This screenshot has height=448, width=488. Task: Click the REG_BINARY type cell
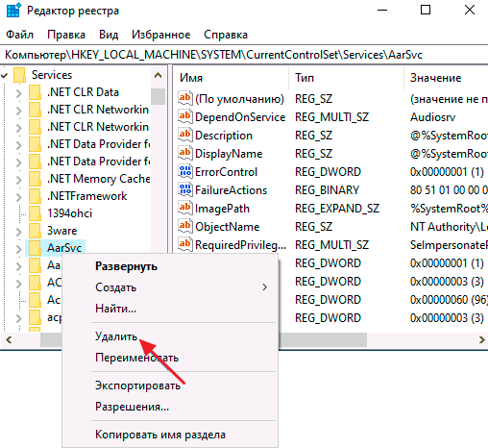pos(327,190)
